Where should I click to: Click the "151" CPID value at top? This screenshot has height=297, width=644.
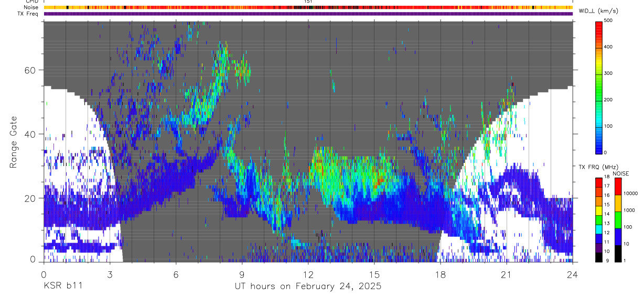(308, 2)
